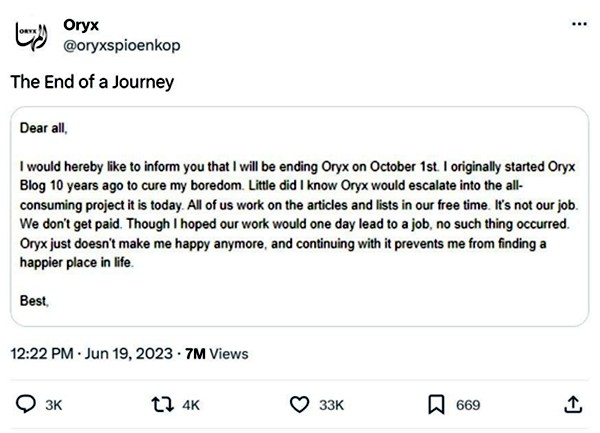The height and width of the screenshot is (433, 600).
Task: Open the @oryxspioenkop handle link
Action: point(122,46)
